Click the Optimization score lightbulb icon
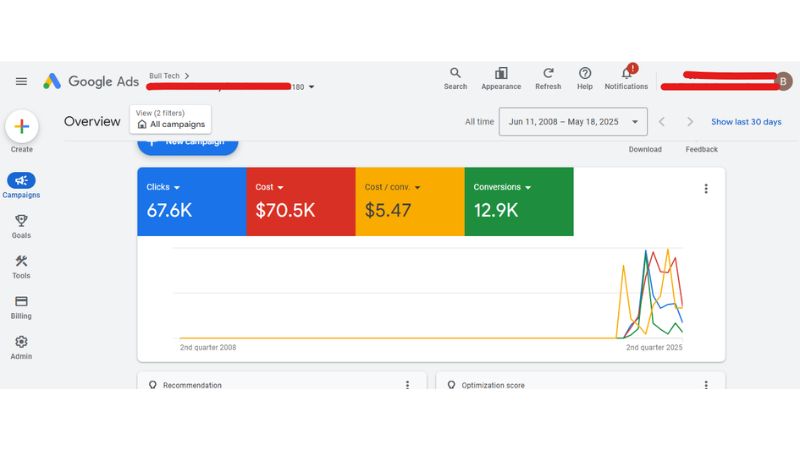 click(x=451, y=385)
